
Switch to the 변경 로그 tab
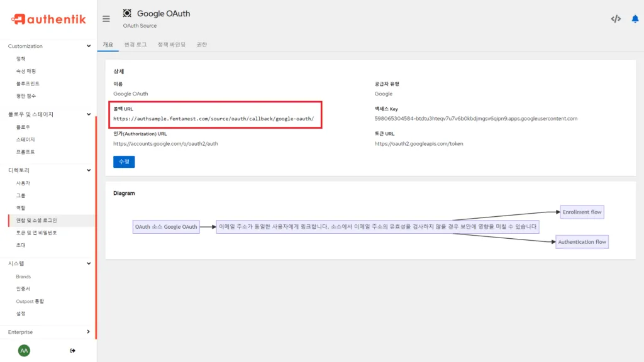(x=135, y=45)
